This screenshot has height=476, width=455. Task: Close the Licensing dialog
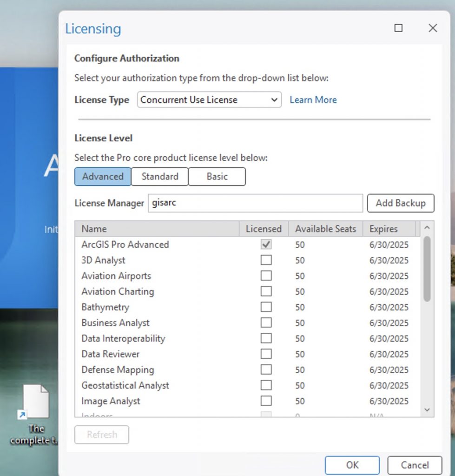tap(433, 28)
